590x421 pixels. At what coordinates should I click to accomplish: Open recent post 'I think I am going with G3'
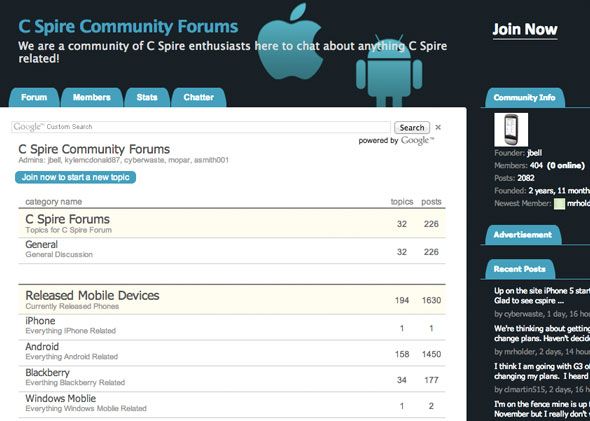point(542,371)
